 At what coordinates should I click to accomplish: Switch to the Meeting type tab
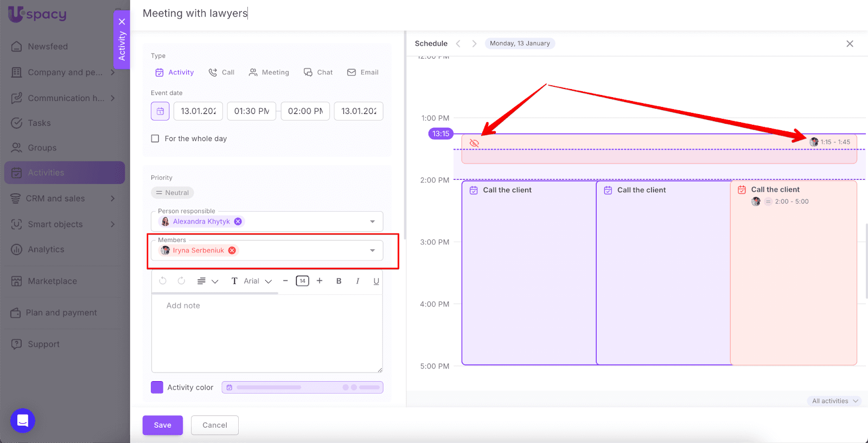click(269, 72)
